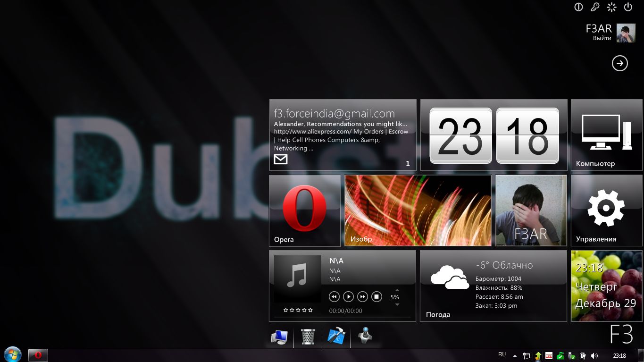The width and height of the screenshot is (644, 362).
Task: Click the stop button in the player
Action: [376, 296]
